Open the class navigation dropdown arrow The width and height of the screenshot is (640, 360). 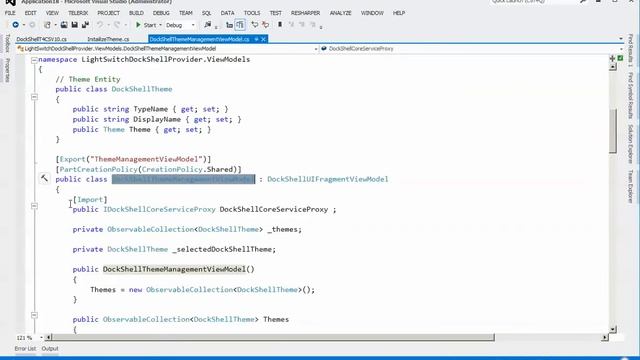pos(316,49)
